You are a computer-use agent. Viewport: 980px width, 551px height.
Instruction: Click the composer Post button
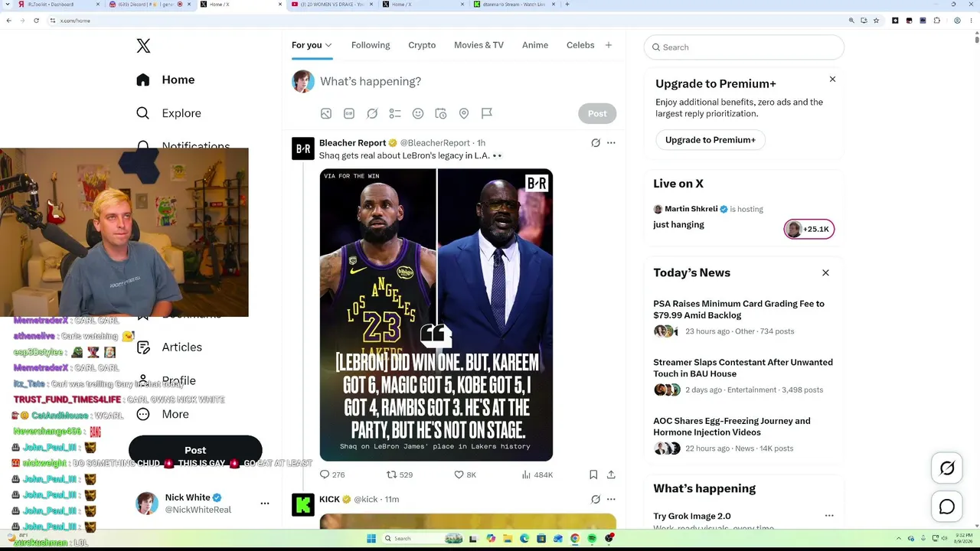(x=597, y=113)
